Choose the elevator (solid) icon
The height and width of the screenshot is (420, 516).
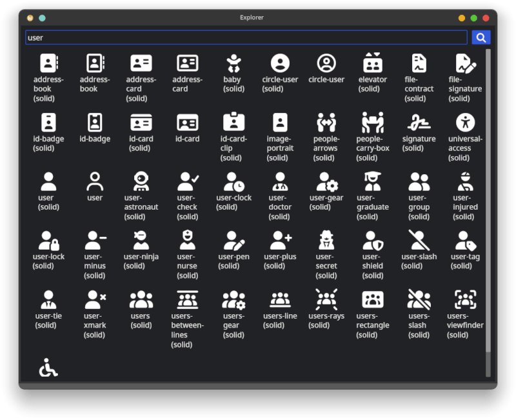point(372,63)
